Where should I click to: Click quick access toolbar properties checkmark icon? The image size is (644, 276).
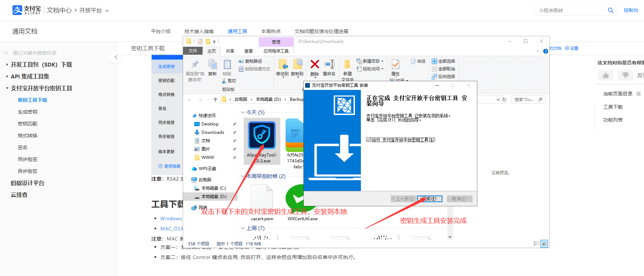click(x=200, y=41)
